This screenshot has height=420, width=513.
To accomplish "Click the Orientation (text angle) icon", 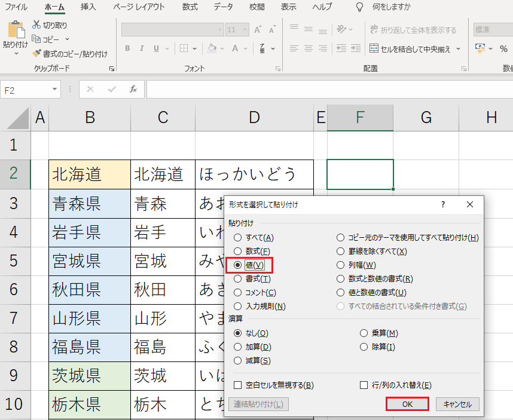I will tap(341, 29).
